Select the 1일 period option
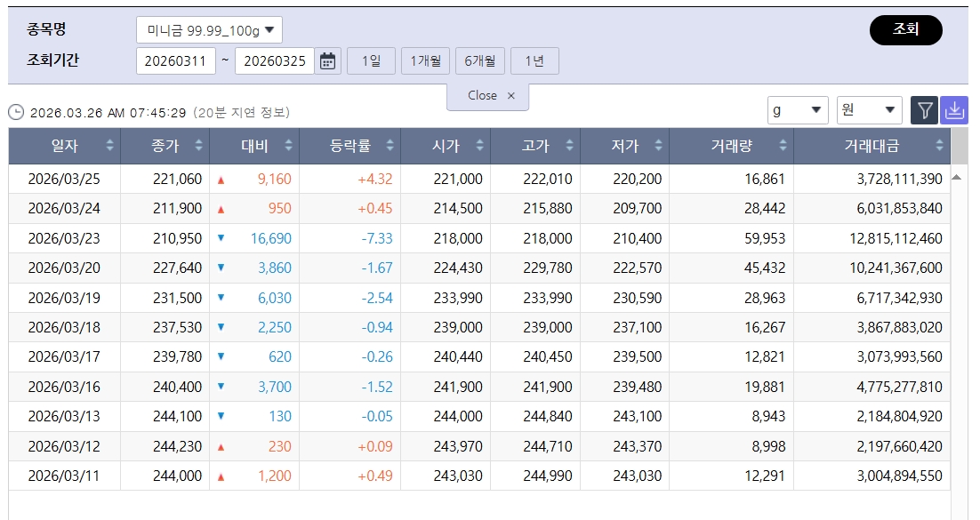This screenshot has width=980, height=520. click(371, 61)
